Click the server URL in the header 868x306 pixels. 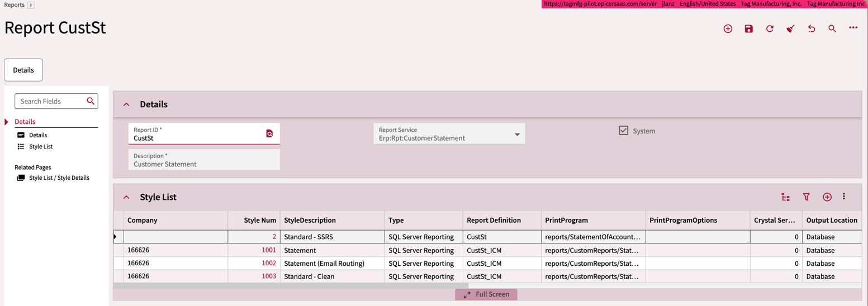coord(600,3)
